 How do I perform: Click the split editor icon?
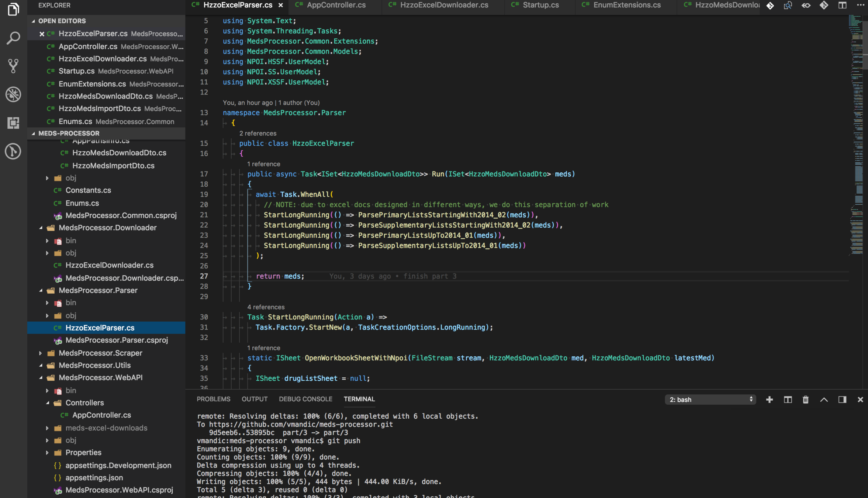tap(842, 5)
